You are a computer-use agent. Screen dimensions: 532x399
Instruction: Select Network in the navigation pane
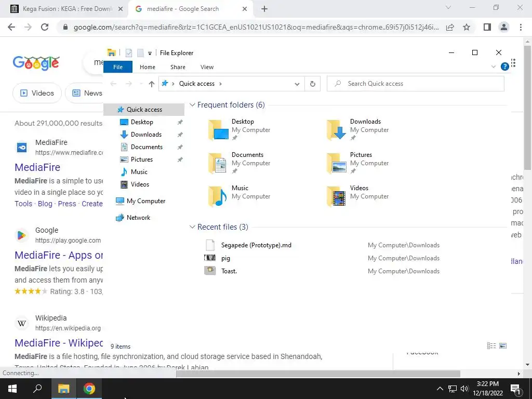tap(138, 218)
